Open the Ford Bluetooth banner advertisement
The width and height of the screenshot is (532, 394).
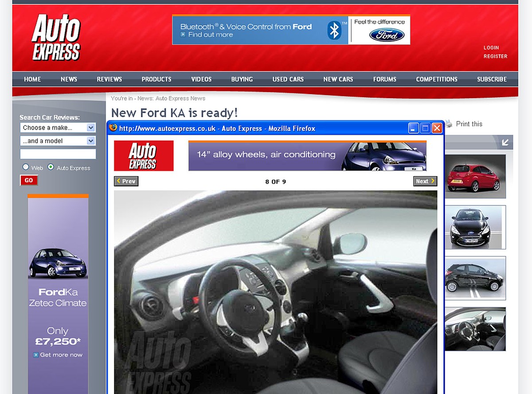point(291,30)
